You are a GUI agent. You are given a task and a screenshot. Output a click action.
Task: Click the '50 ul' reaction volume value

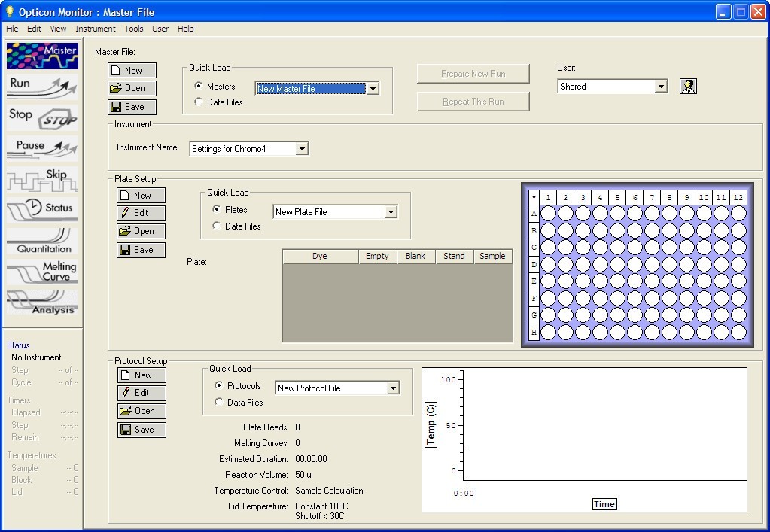[304, 475]
